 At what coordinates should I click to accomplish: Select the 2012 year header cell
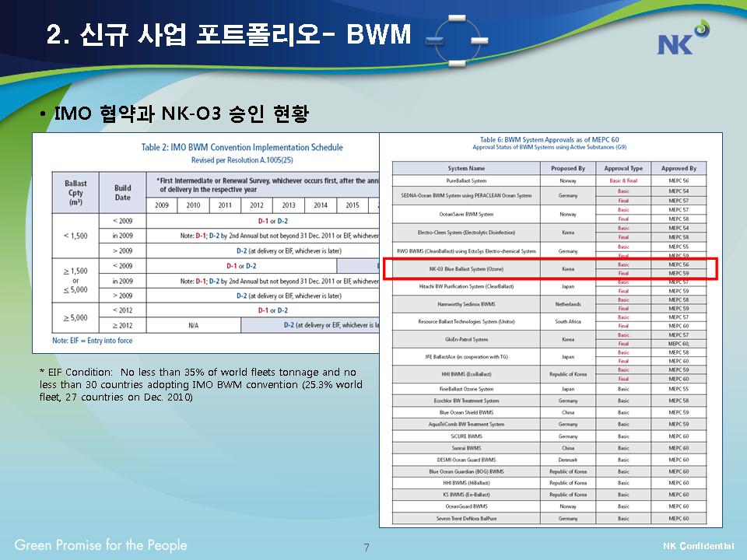[x=257, y=205]
